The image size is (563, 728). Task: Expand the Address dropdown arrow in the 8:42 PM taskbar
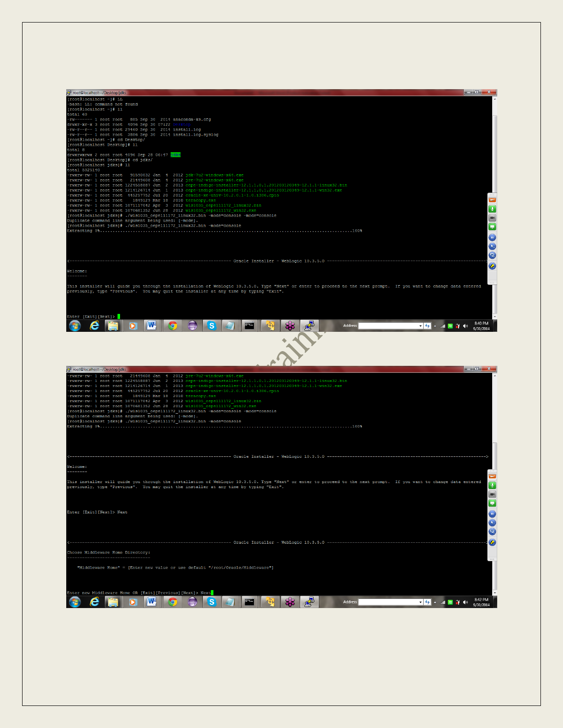point(420,602)
